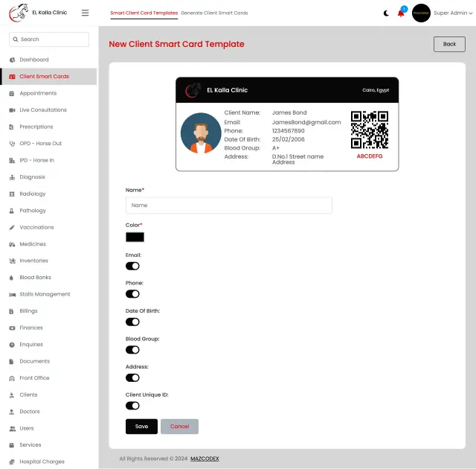Click the Hospital Charges sidebar icon
Viewport: 476px width, 469px height.
click(12, 462)
